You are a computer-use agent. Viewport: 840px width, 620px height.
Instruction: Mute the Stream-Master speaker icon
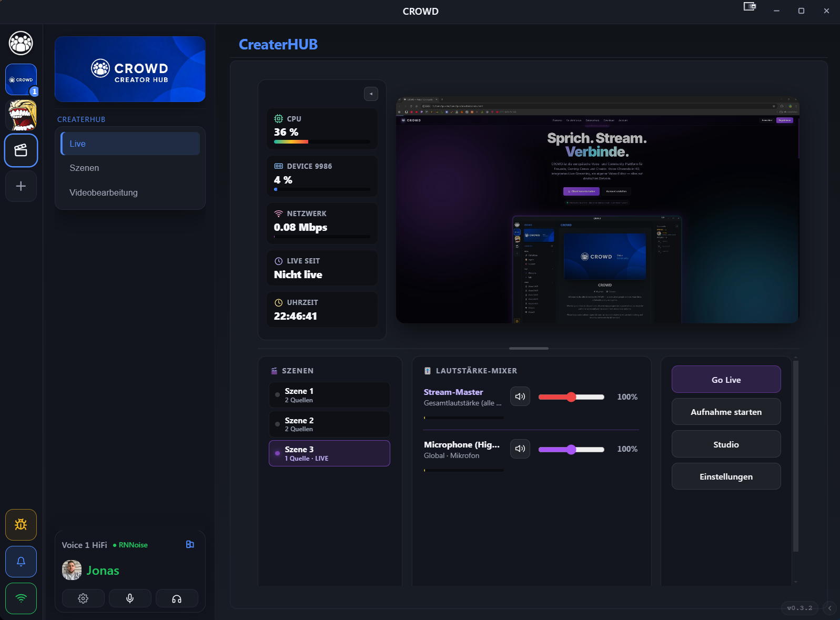[520, 397]
